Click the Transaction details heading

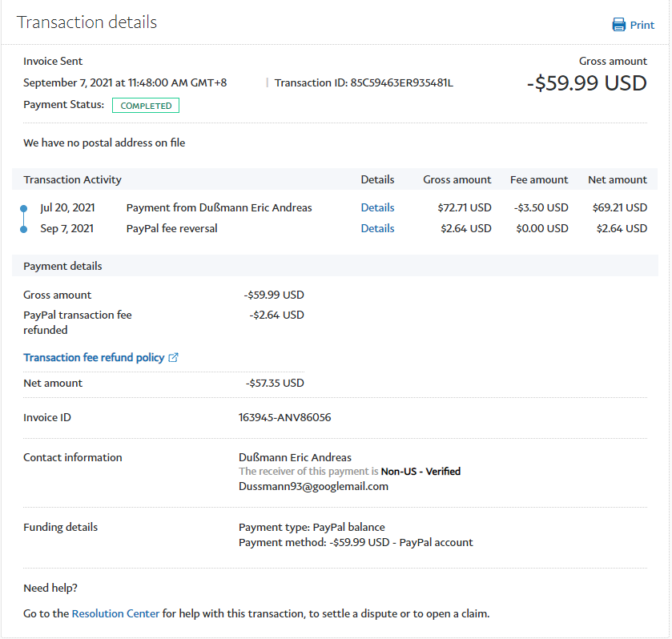pyautogui.click(x=87, y=22)
